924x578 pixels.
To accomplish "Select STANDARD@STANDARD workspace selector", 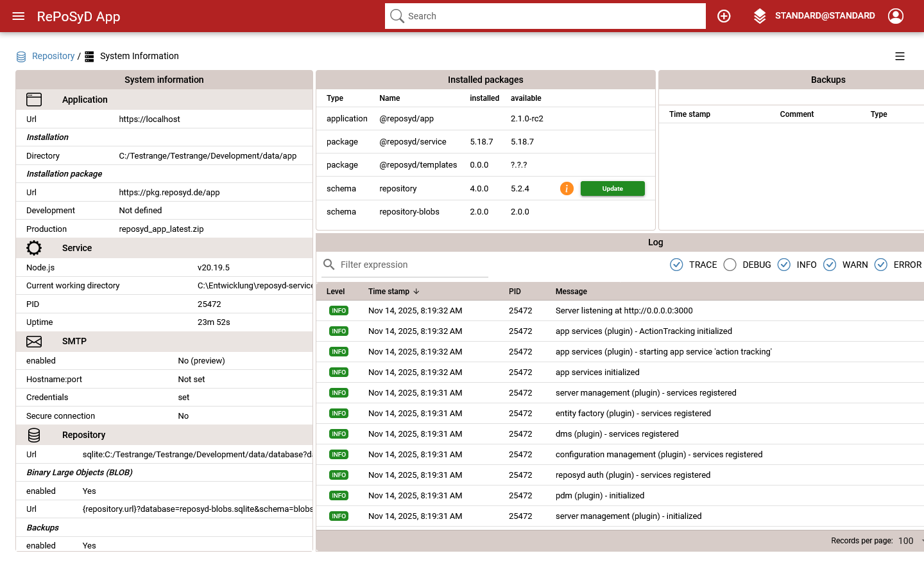I will click(825, 16).
